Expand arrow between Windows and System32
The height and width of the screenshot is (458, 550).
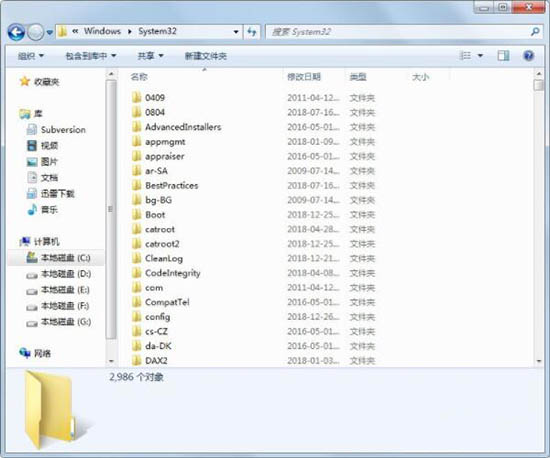(130, 32)
